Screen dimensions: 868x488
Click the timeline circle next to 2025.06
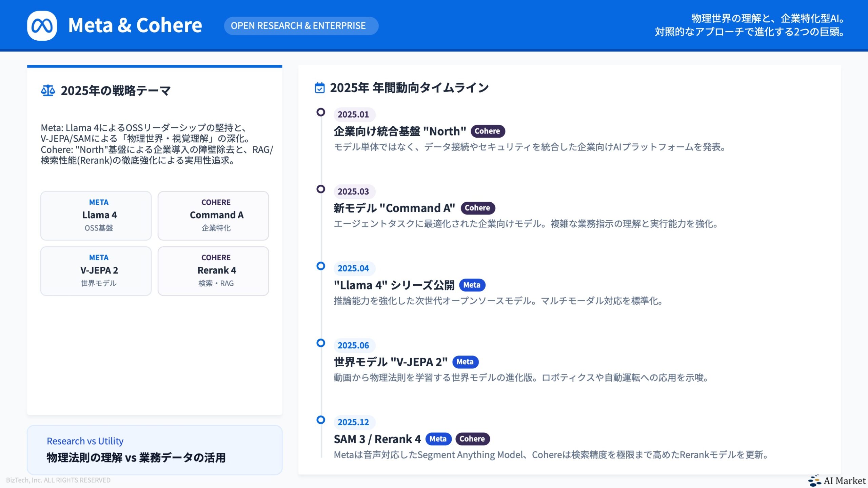(321, 343)
